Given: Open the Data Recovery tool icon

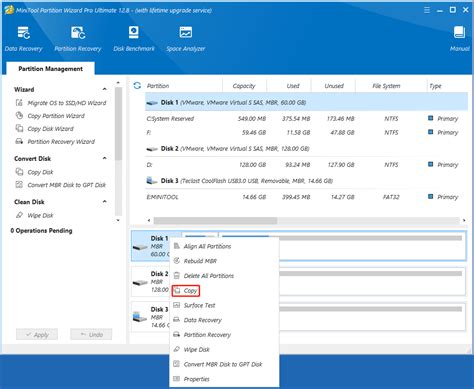Looking at the screenshot, I should 23,33.
